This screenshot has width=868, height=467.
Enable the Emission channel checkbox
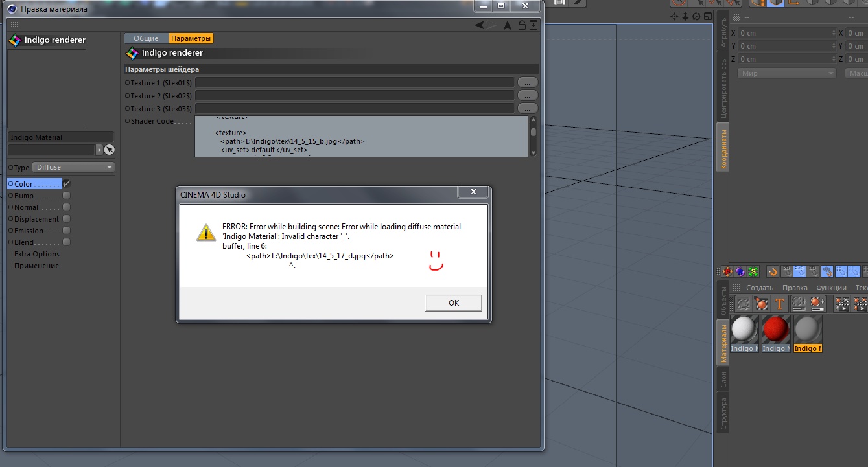coord(66,231)
